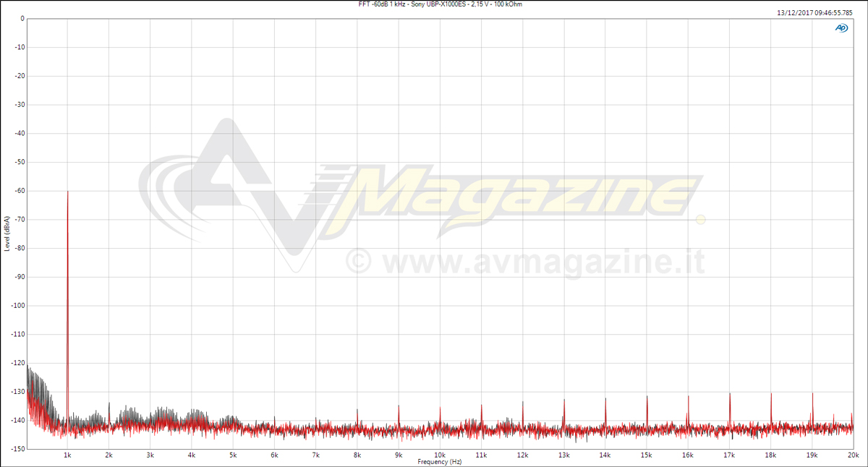Click the '-90' level tick label
Screen dimensions: 868x467
pyautogui.click(x=20, y=277)
